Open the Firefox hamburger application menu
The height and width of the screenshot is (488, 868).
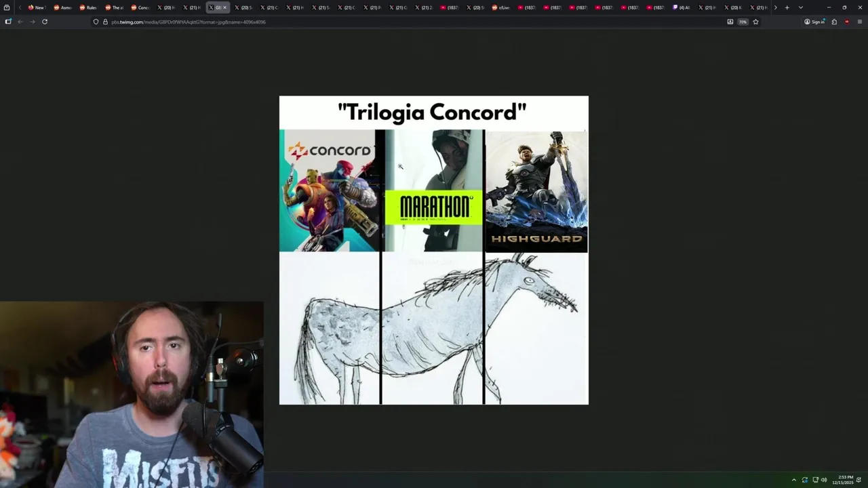click(859, 22)
